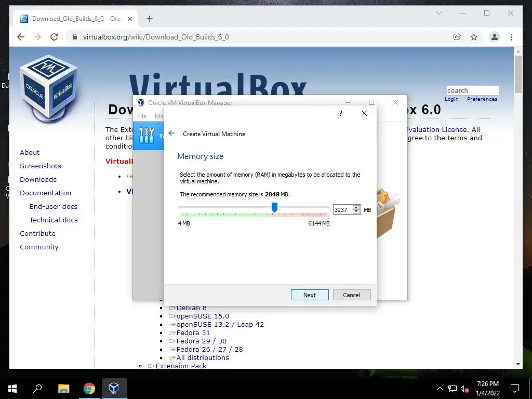Click the VirtualBox logo on the webpage
Viewport: 532px width, 399px height.
pos(49,88)
